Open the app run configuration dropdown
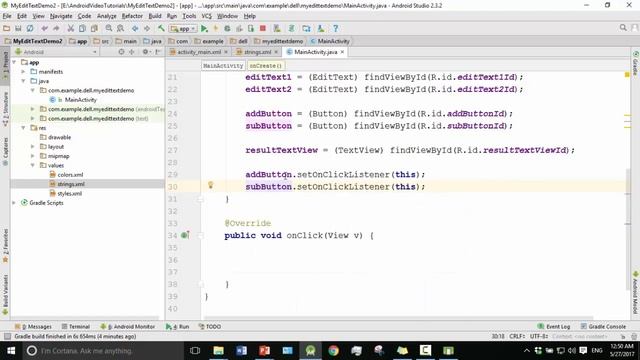640x360 pixels. [184, 29]
